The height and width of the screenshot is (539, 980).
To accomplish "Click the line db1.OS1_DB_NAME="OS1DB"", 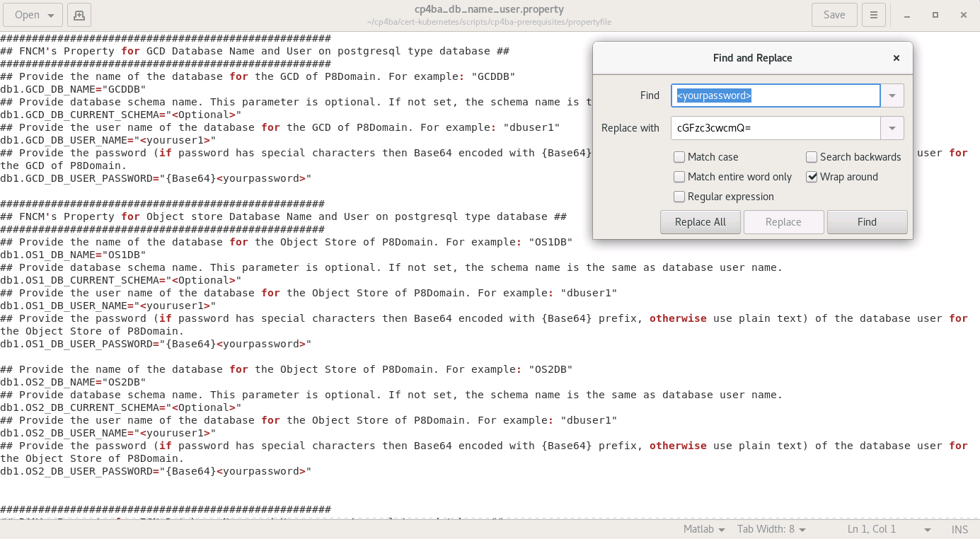I will click(x=73, y=255).
